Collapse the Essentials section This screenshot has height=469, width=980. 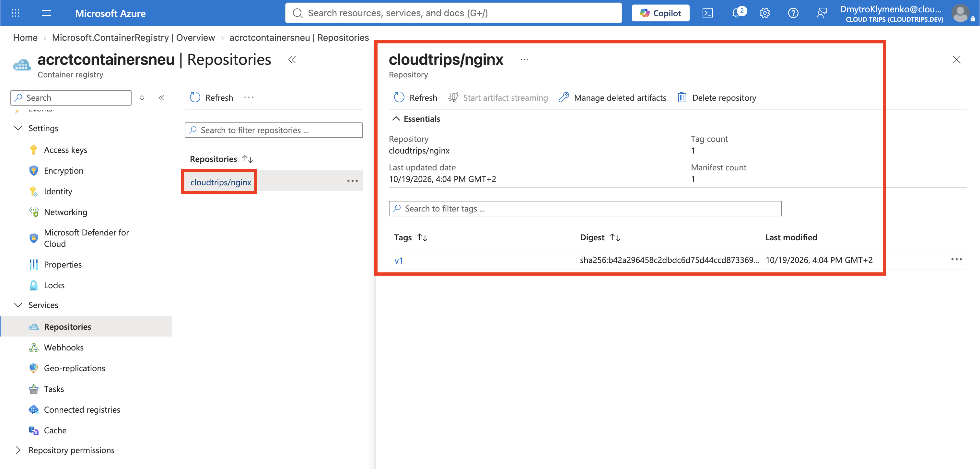[416, 119]
